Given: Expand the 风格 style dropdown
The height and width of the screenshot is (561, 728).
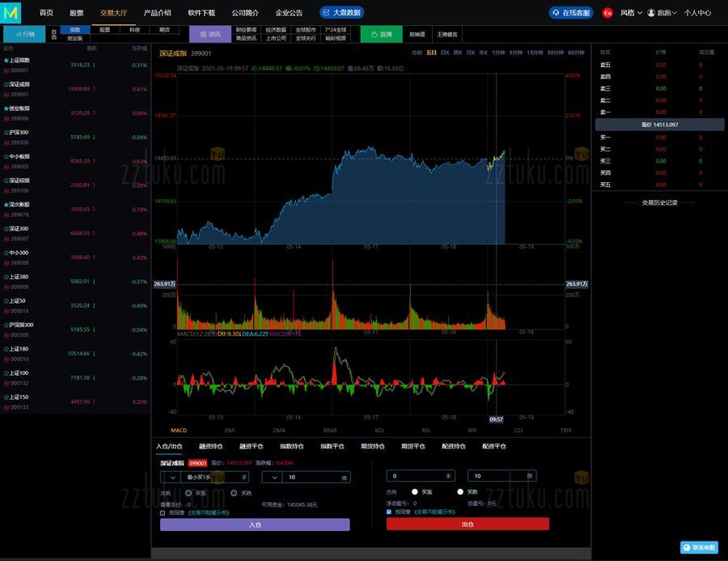Looking at the screenshot, I should (631, 13).
